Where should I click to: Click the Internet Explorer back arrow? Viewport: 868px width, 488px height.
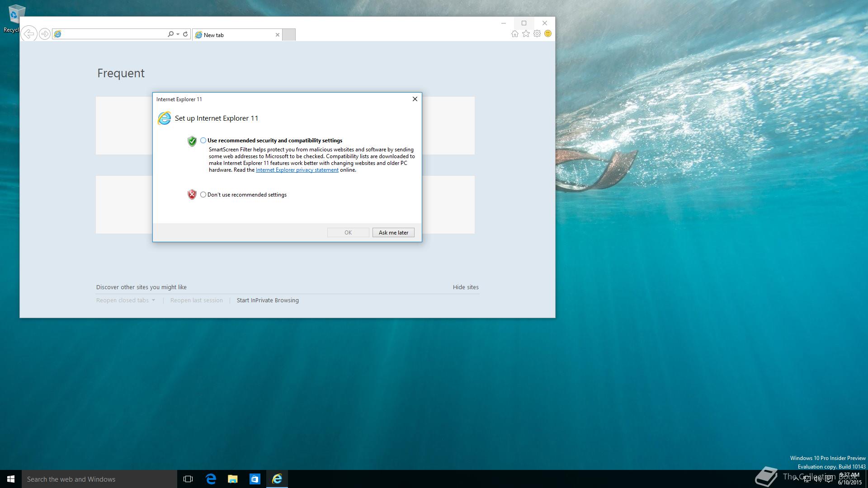(x=29, y=34)
